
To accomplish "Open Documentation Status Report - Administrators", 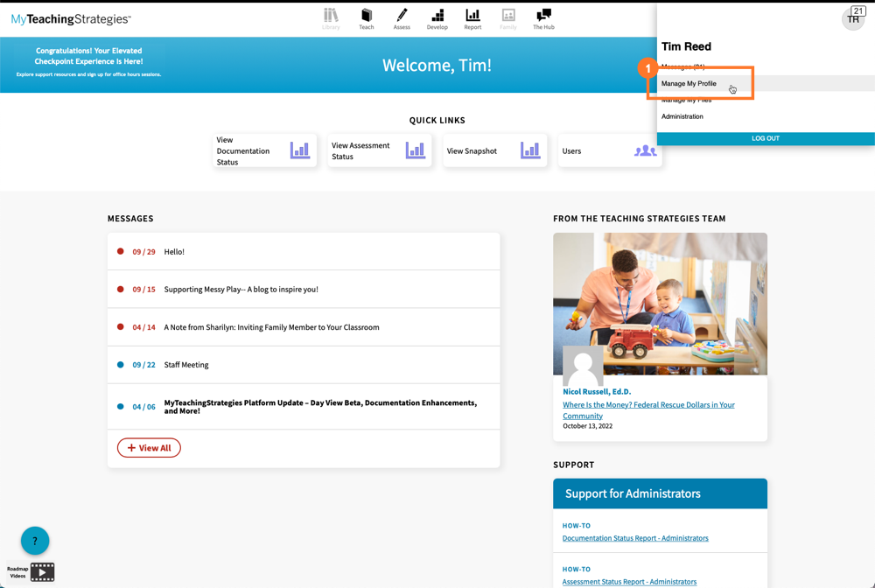I will point(634,538).
